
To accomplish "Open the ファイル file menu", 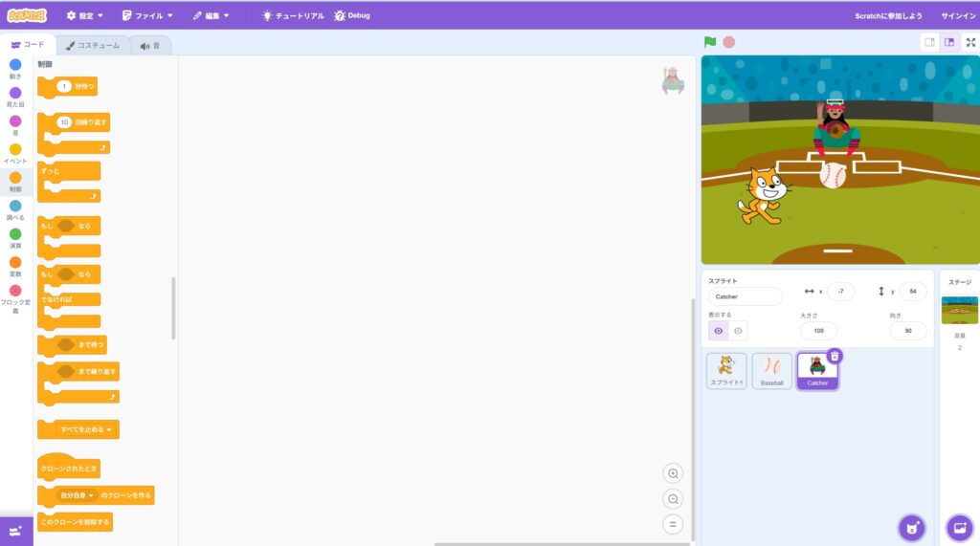I will [146, 15].
